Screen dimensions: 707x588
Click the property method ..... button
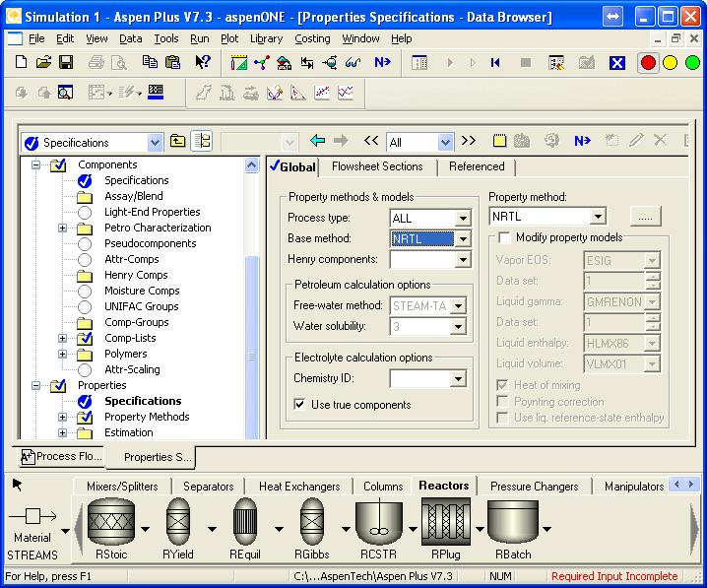(x=645, y=217)
